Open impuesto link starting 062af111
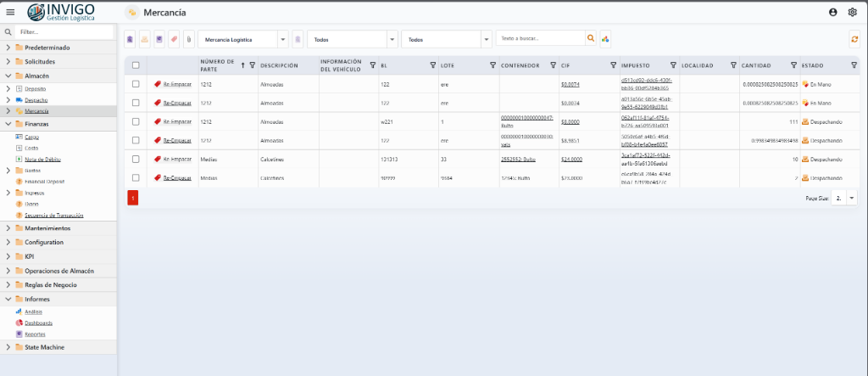868x376 pixels. point(645,121)
